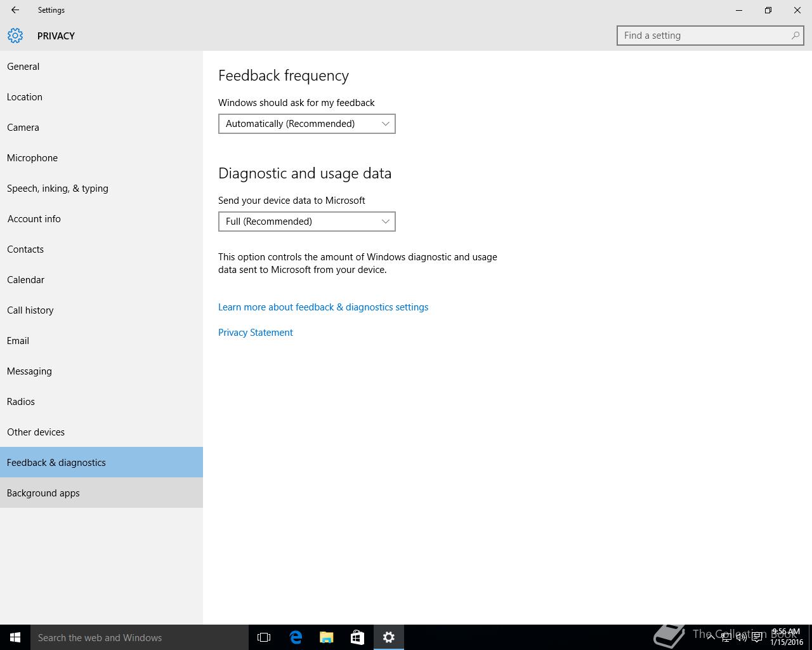Open the Contacts privacy section
The image size is (812, 650).
click(x=101, y=249)
